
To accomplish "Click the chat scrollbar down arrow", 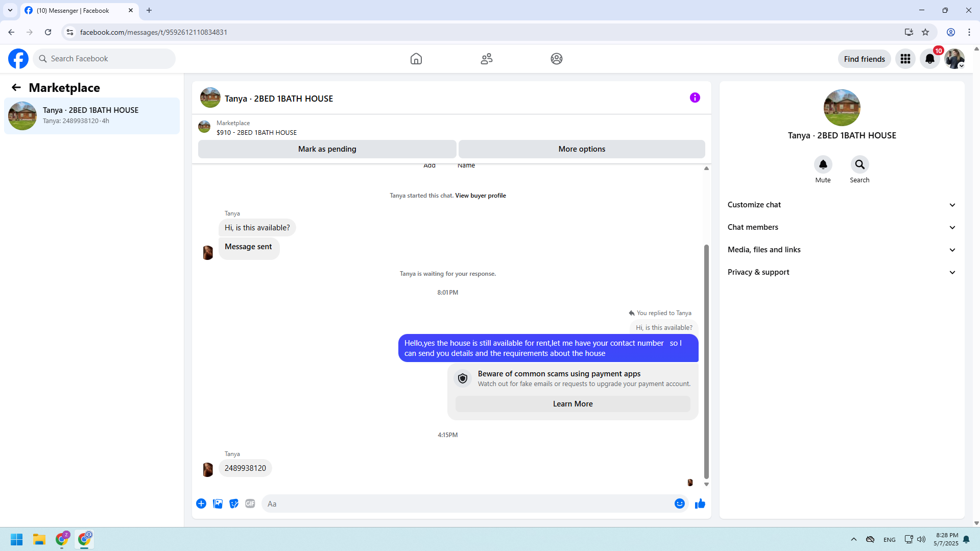I will point(706,484).
